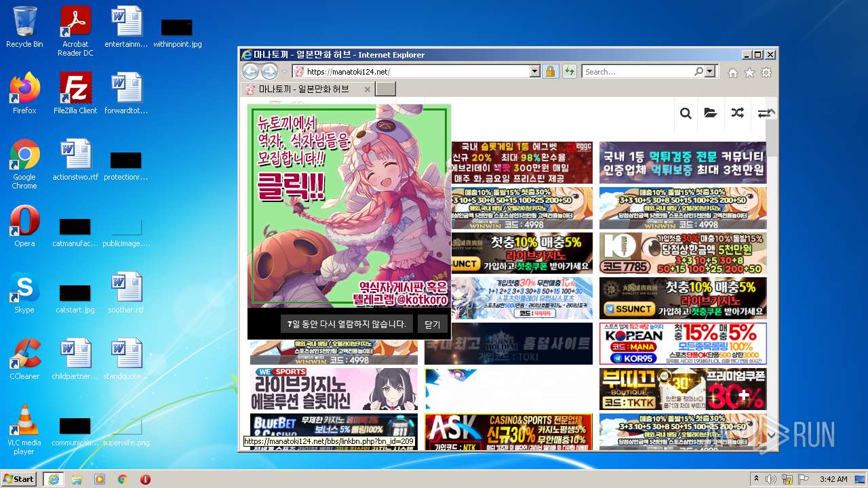This screenshot has width=868, height=488.
Task: Open Windows Explorer from taskbar
Action: point(77,479)
